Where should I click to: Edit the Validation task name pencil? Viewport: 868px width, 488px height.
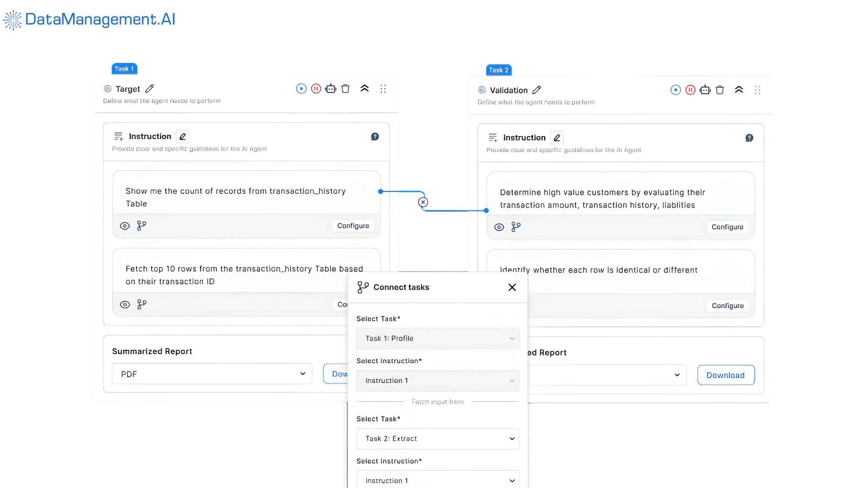[537, 90]
